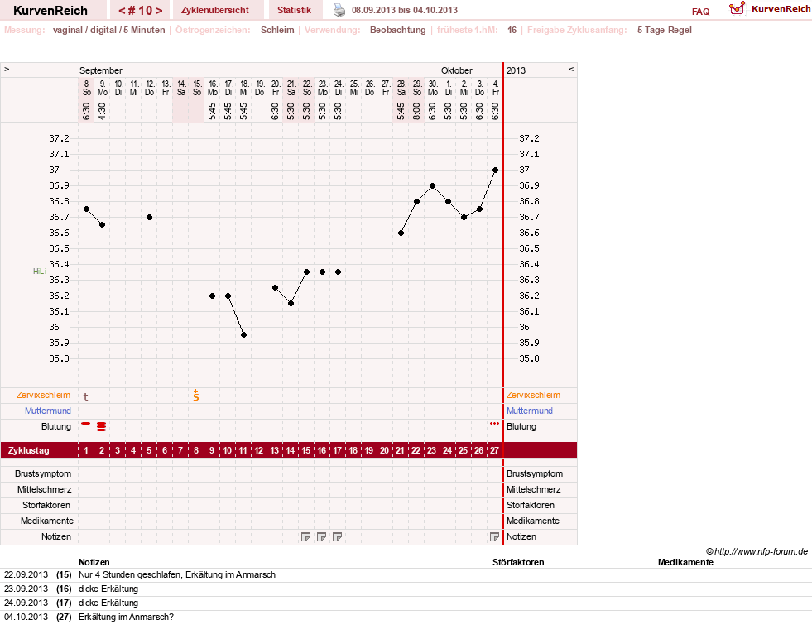Open the nfp-forum.de copyright link
Screen dimensions: 812x644
tap(757, 552)
